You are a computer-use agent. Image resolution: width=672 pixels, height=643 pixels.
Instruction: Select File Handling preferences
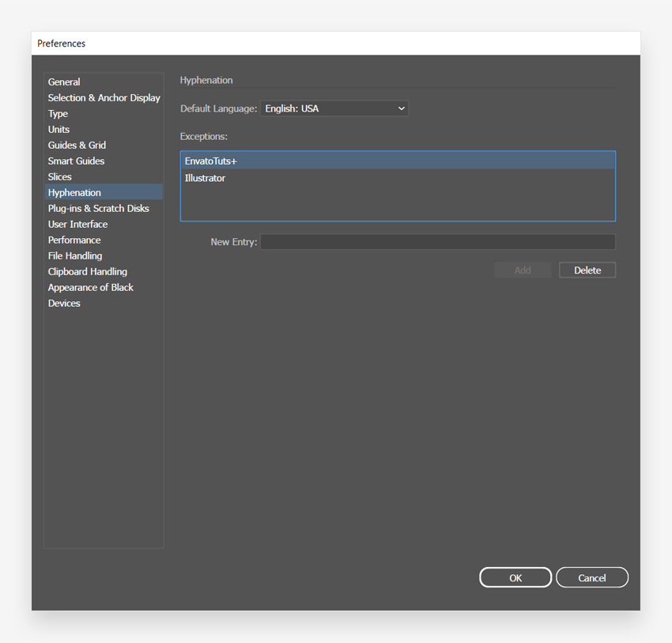[75, 255]
